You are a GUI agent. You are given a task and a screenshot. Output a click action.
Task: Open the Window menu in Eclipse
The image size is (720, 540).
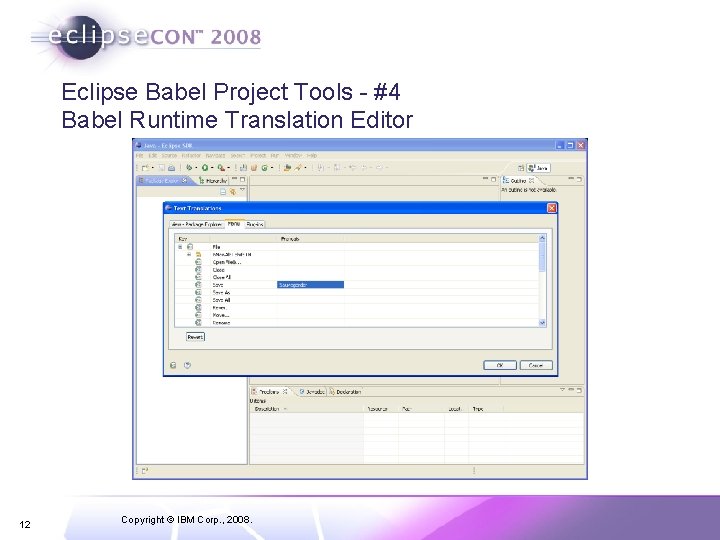click(x=293, y=156)
